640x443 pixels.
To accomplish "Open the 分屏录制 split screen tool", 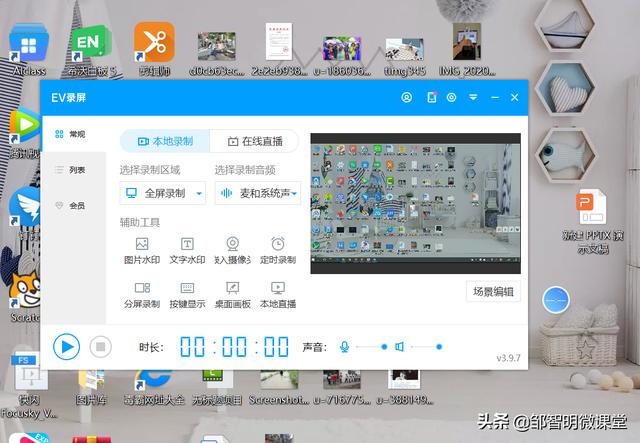I will tap(142, 295).
